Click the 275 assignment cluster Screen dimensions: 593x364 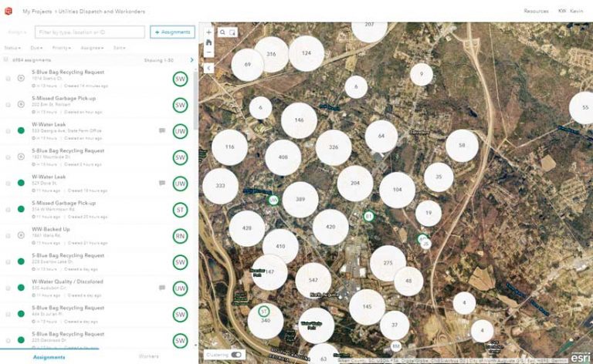pos(388,263)
